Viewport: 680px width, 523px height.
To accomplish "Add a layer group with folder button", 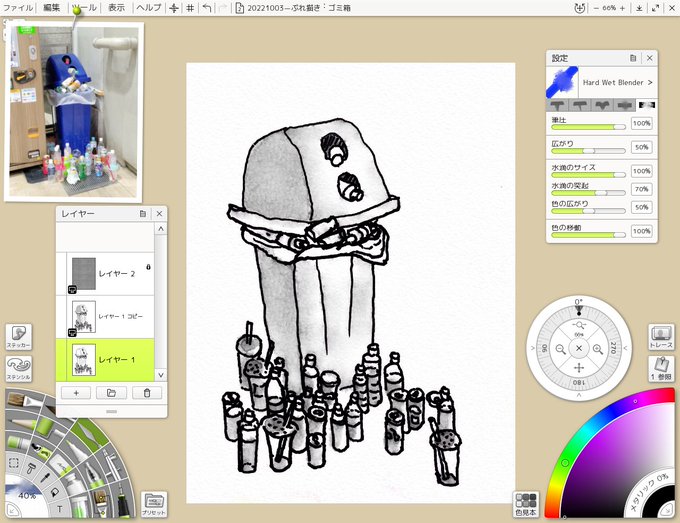I will point(111,393).
